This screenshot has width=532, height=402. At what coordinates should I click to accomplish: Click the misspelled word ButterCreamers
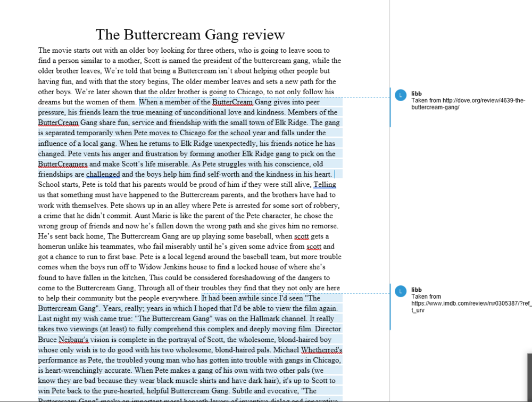click(63, 164)
